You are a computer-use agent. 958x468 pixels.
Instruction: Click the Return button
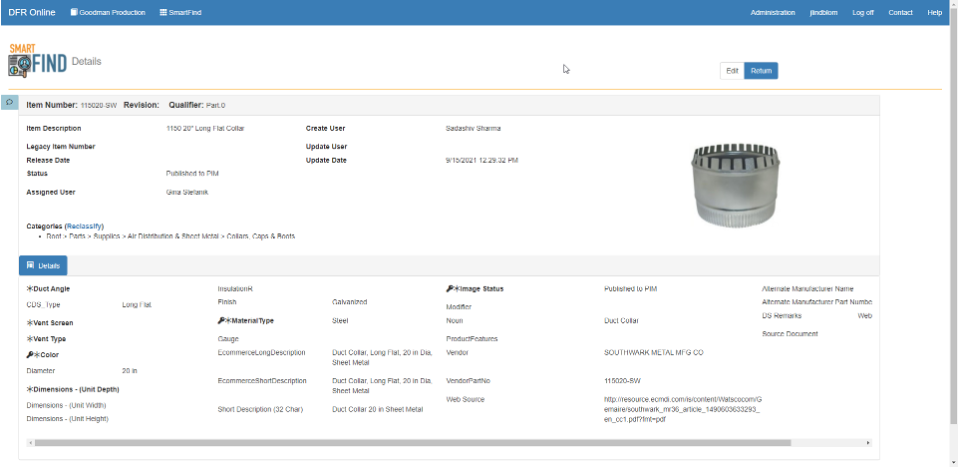761,71
